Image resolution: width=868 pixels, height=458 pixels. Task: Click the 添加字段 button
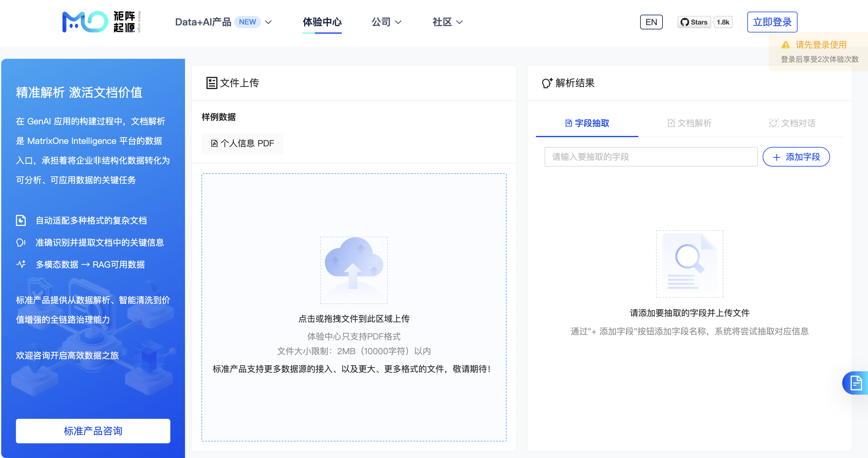click(x=796, y=157)
